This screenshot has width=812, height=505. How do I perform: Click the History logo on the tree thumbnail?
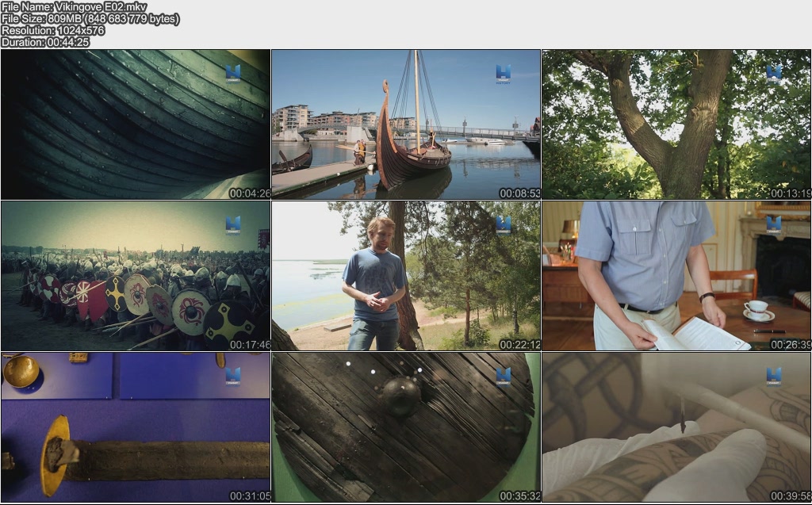773,73
